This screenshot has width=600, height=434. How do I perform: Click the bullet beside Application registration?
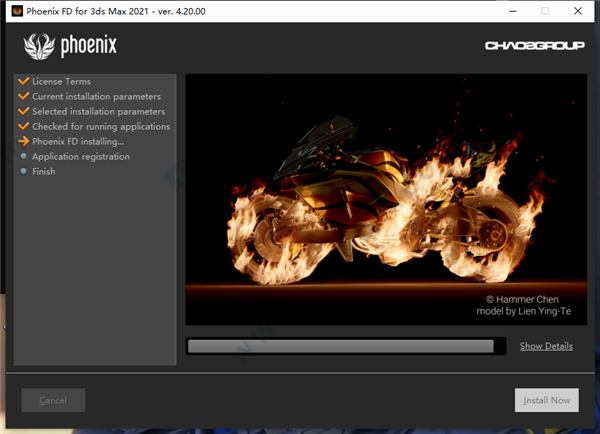(23, 156)
